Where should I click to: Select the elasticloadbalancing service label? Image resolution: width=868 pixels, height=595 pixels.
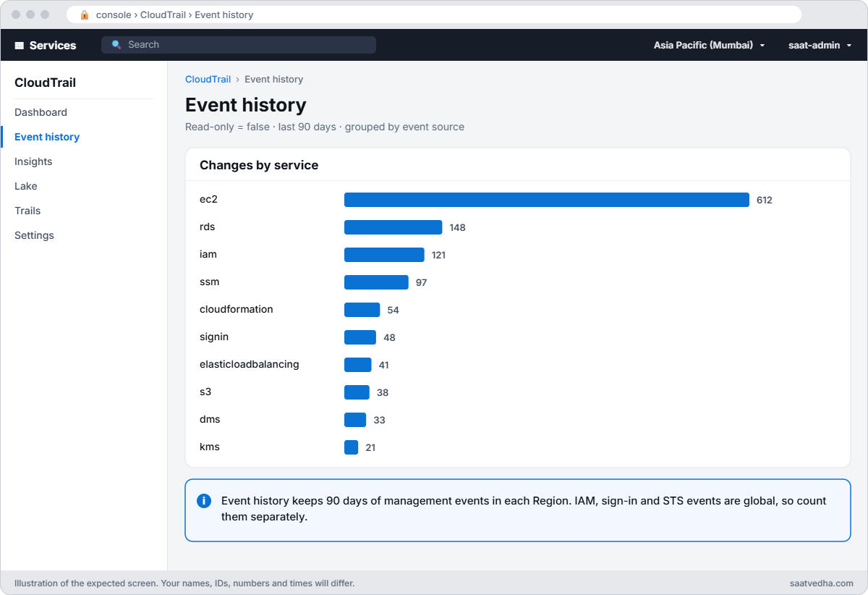tap(250, 364)
